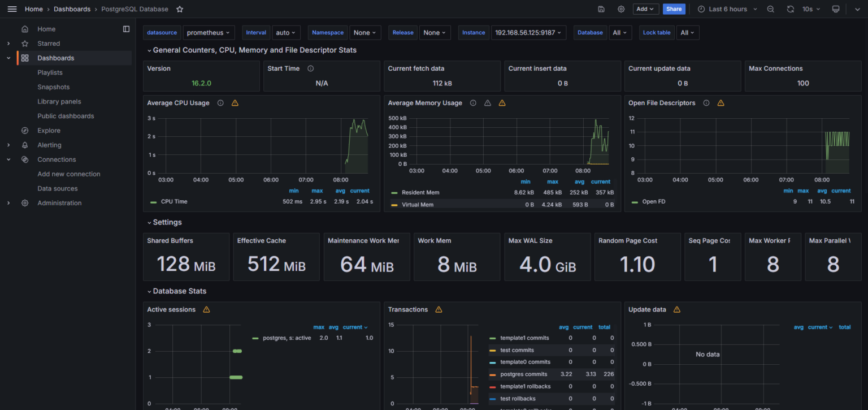Open the hamburger main menu

pos(12,9)
